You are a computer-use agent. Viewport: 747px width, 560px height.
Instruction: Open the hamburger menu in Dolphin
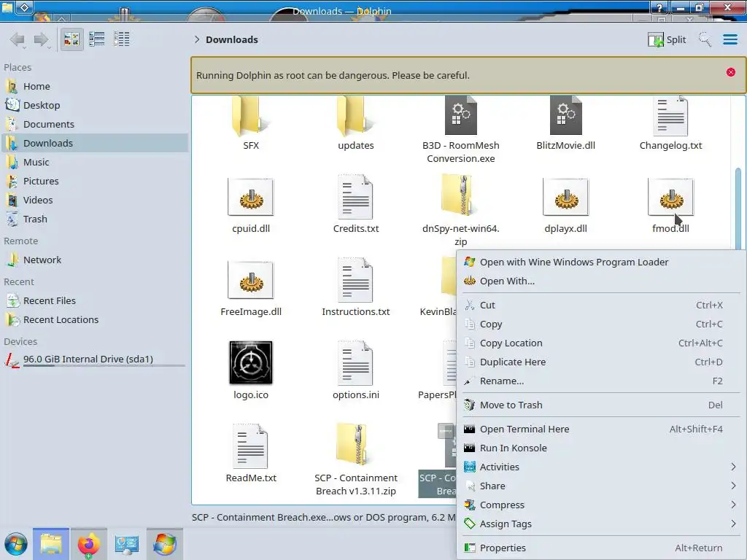point(730,39)
